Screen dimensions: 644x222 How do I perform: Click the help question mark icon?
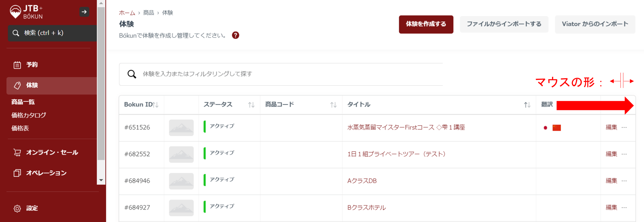(235, 35)
